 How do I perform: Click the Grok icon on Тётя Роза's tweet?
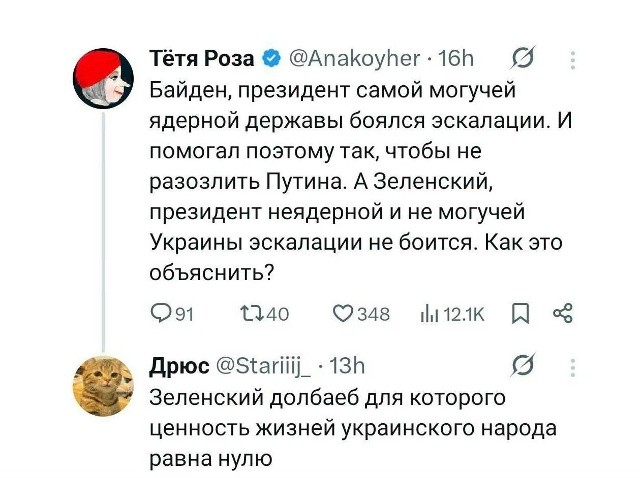(x=522, y=59)
